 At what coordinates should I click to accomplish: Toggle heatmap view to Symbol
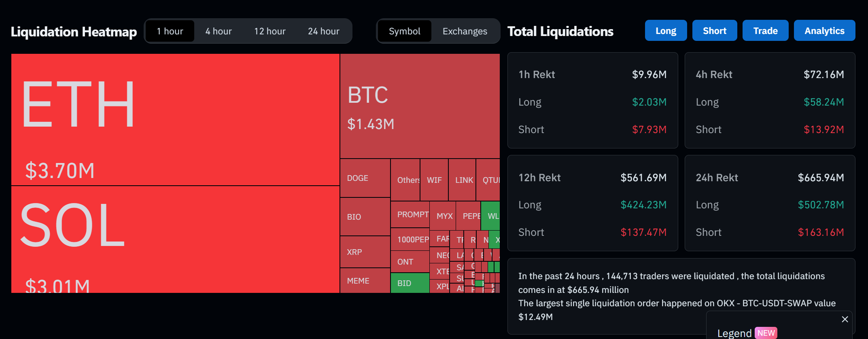pyautogui.click(x=405, y=31)
